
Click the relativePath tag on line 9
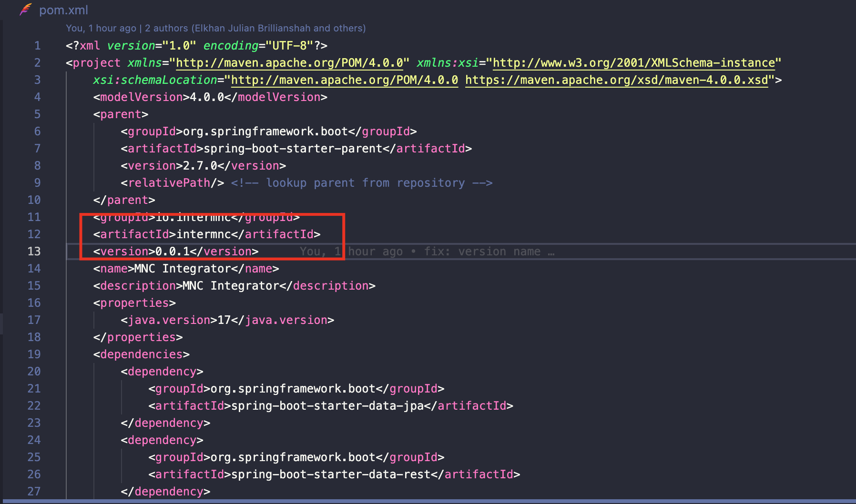pyautogui.click(x=173, y=183)
